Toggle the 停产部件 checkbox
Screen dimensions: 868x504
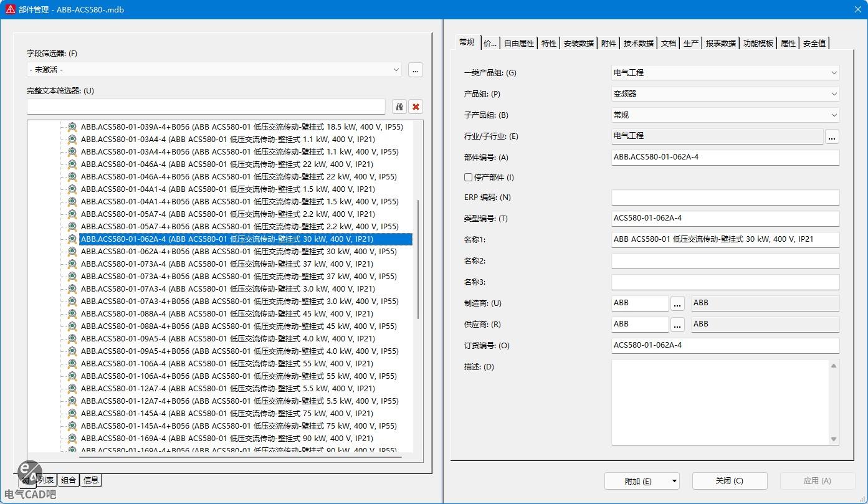pos(468,178)
